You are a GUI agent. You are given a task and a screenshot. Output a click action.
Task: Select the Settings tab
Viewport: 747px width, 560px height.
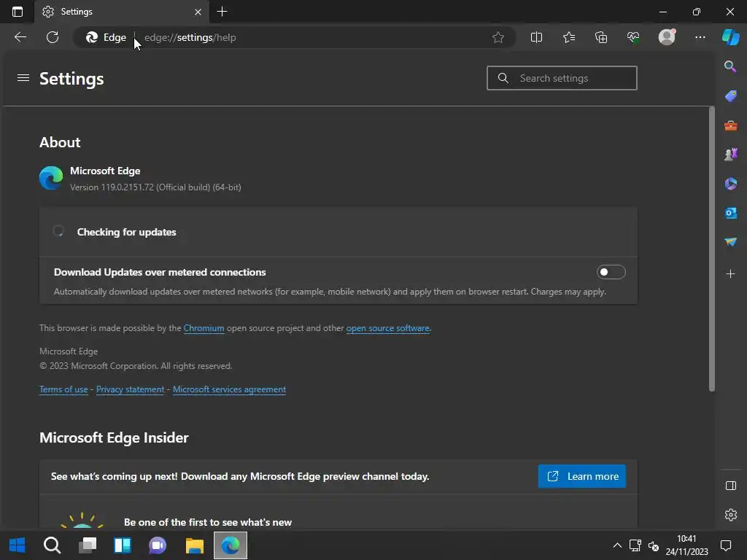click(x=122, y=12)
